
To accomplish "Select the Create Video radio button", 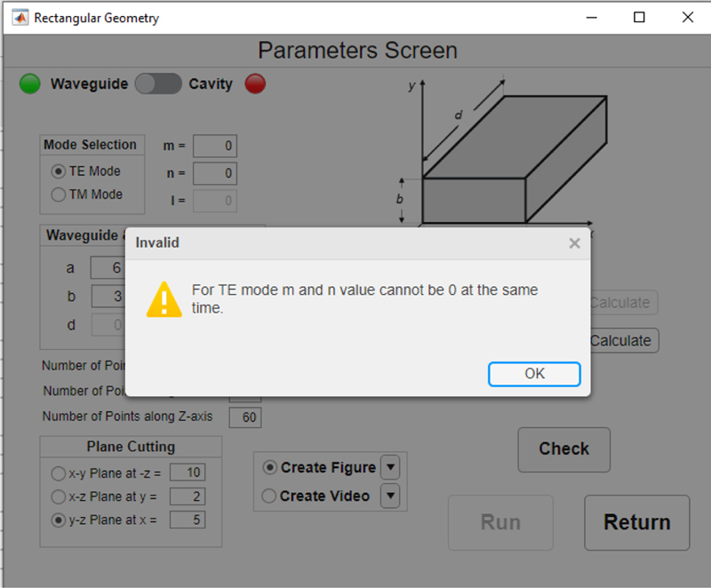I will tap(269, 497).
